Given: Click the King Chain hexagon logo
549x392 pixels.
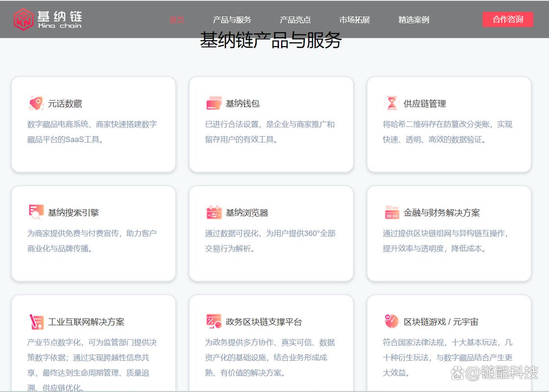Looking at the screenshot, I should click(x=24, y=19).
